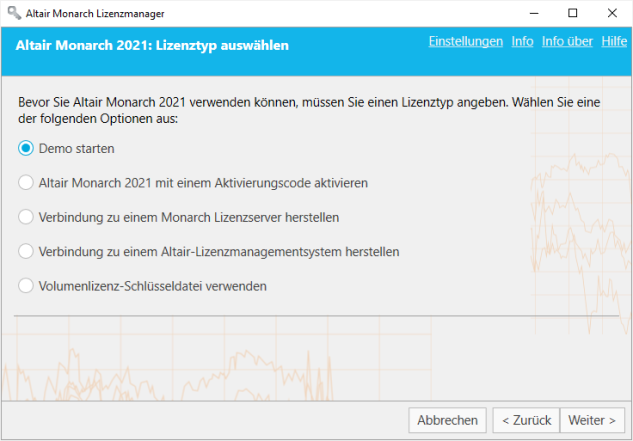Minimize the Lizenzmanager window
633x441 pixels.
[x=534, y=13]
